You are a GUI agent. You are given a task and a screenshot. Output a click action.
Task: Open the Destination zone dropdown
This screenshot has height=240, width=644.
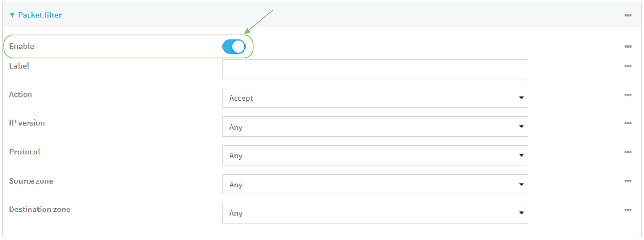(375, 213)
